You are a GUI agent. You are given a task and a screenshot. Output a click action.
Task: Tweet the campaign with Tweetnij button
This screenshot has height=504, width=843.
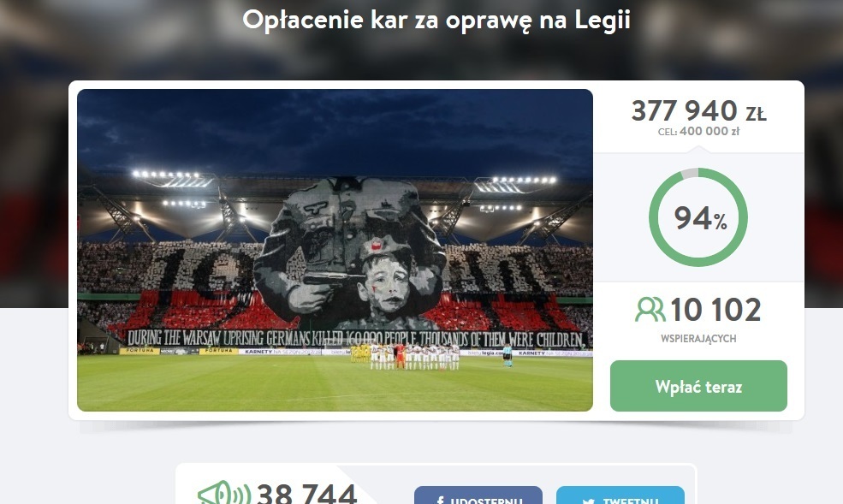(x=620, y=495)
